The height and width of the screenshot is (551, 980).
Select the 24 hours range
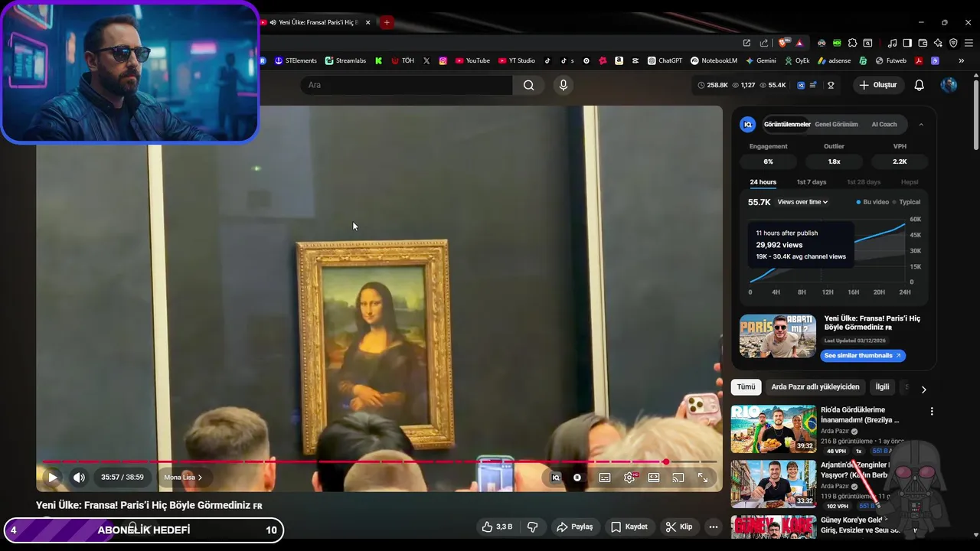[763, 182]
